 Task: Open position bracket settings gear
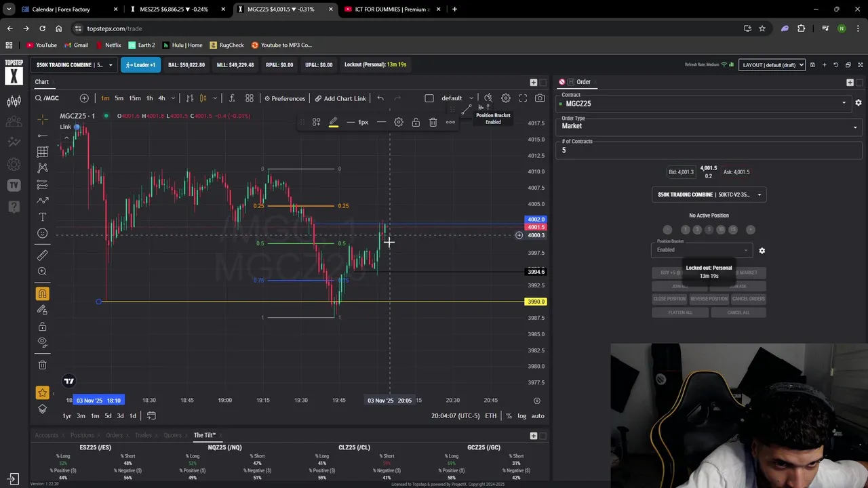point(762,250)
